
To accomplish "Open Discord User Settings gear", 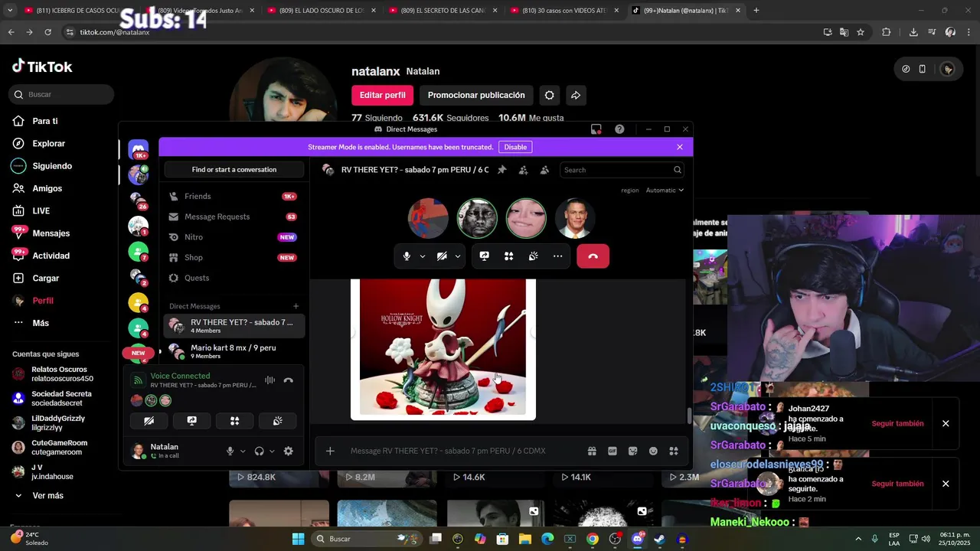I will pos(288,452).
